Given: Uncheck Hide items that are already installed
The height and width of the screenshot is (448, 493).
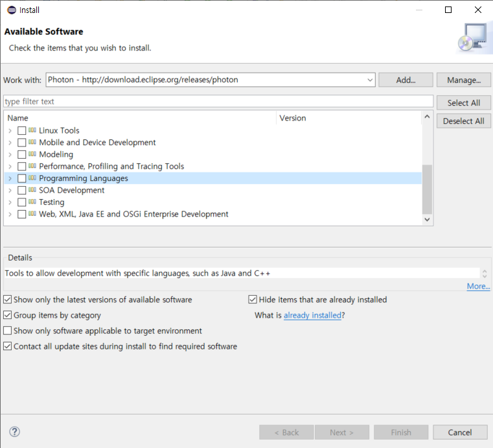Looking at the screenshot, I should click(253, 299).
